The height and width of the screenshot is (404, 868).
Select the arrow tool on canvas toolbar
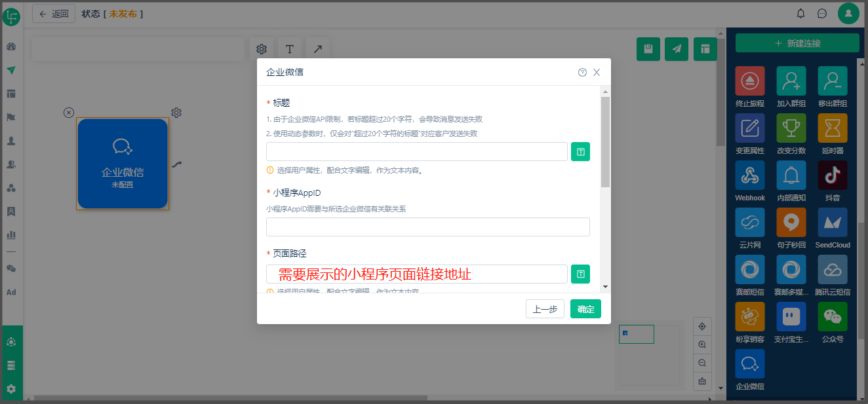click(318, 49)
